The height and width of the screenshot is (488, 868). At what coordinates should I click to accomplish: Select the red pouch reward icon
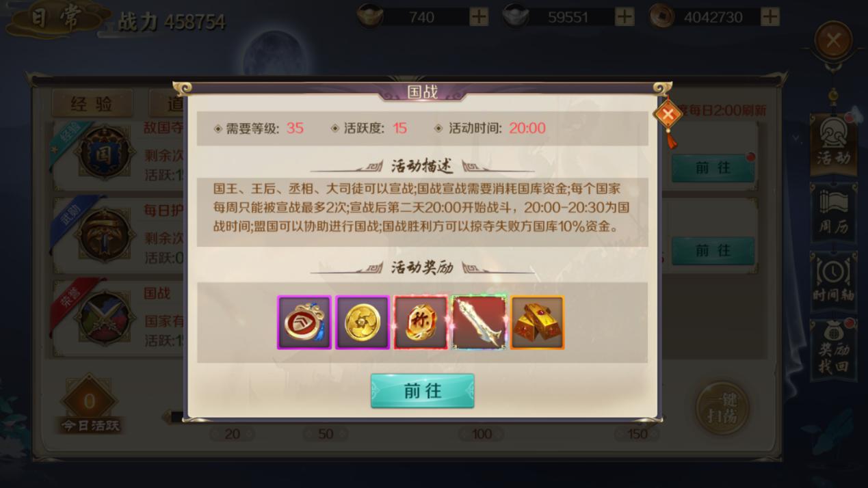(304, 323)
